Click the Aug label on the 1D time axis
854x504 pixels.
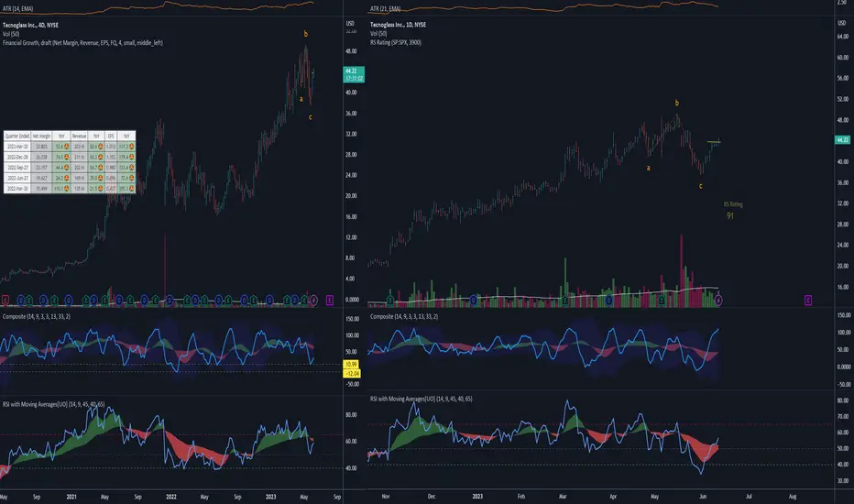(793, 497)
